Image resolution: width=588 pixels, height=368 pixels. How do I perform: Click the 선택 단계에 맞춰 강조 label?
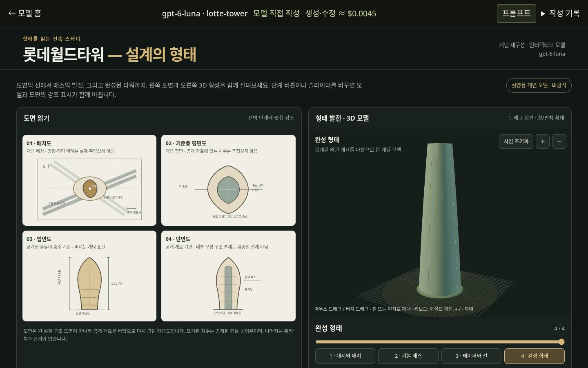(271, 118)
